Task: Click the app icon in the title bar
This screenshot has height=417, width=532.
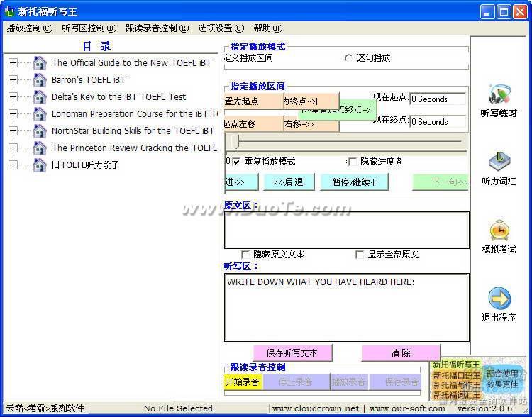Action: tap(9, 11)
